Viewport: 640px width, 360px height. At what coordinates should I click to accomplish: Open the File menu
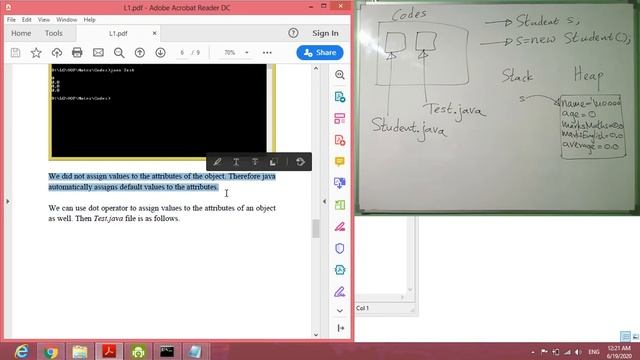[11, 20]
